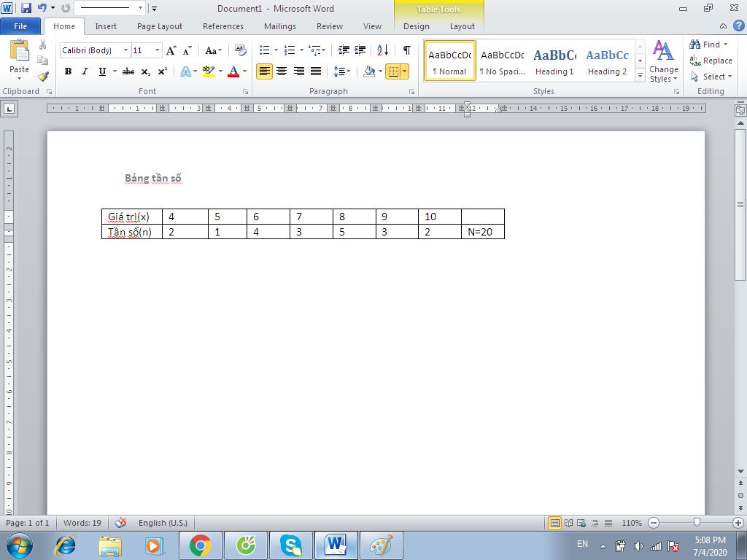Toggle Bold formatting

[68, 71]
